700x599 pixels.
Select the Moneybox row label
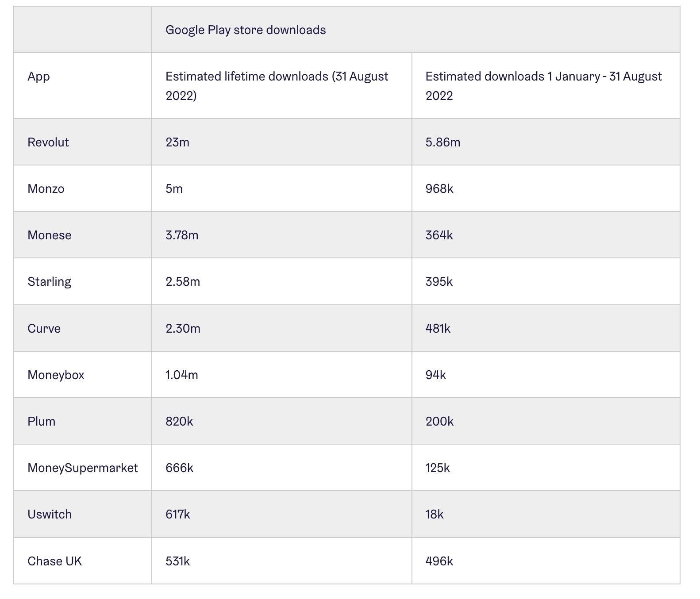(83, 375)
